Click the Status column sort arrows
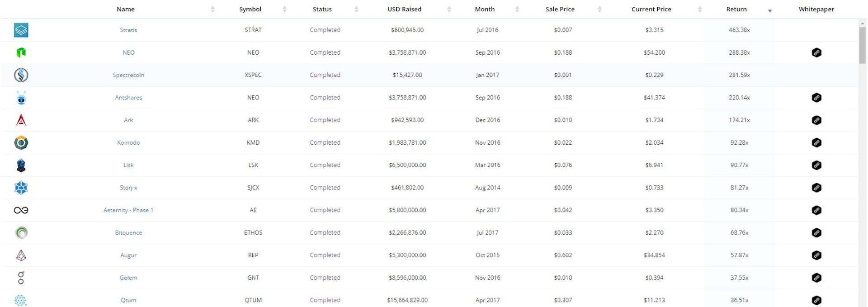Viewport: 868px width, 307px height. pyautogui.click(x=357, y=9)
